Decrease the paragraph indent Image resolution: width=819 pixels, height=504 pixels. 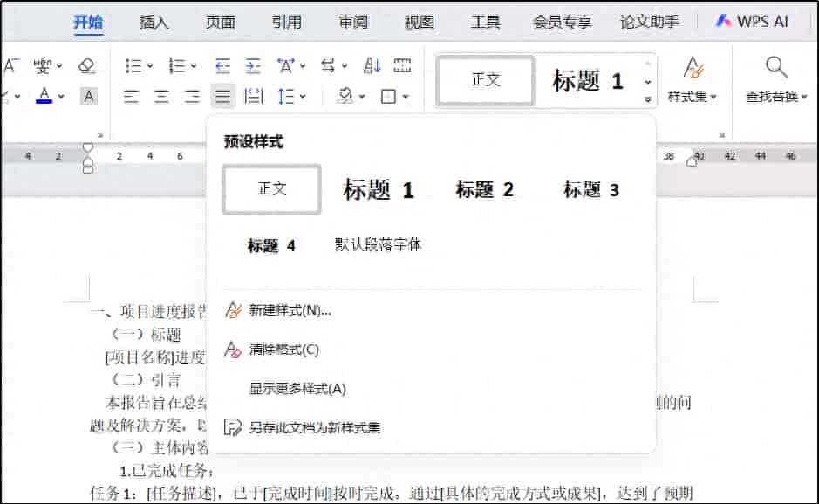(x=222, y=65)
